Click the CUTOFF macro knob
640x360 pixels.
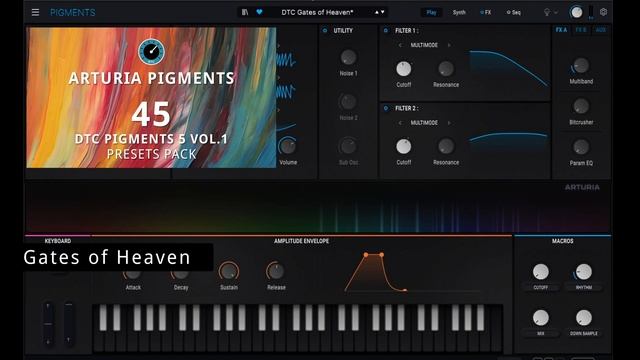[540, 272]
